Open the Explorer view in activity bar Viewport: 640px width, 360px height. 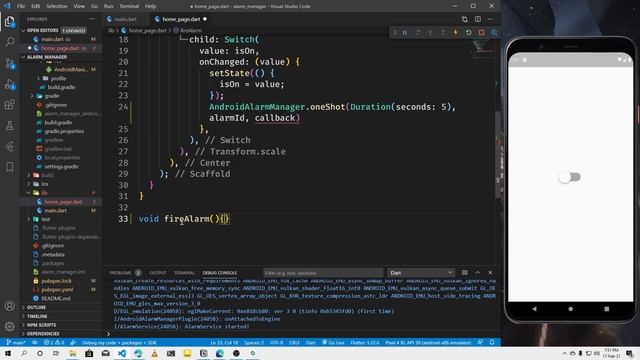9,21
